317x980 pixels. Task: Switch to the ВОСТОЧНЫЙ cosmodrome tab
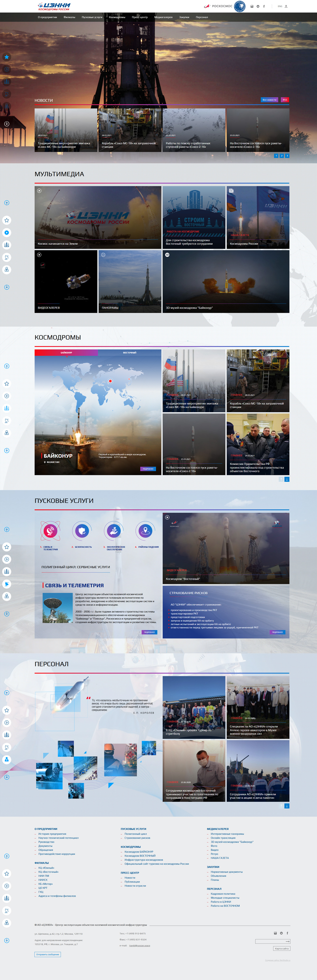pos(130,353)
